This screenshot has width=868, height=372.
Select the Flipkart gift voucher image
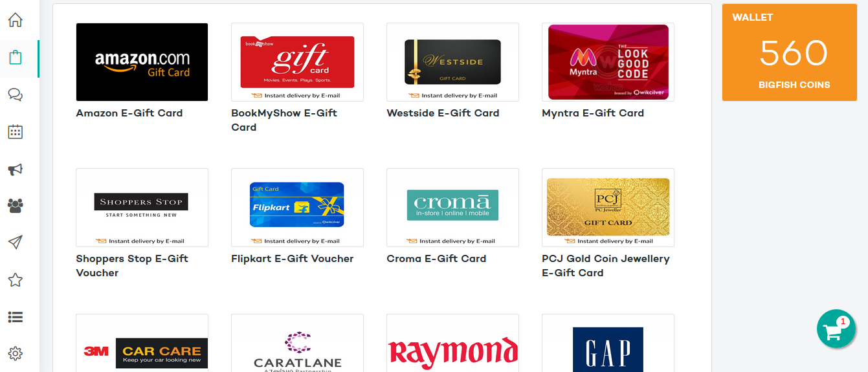coord(297,208)
